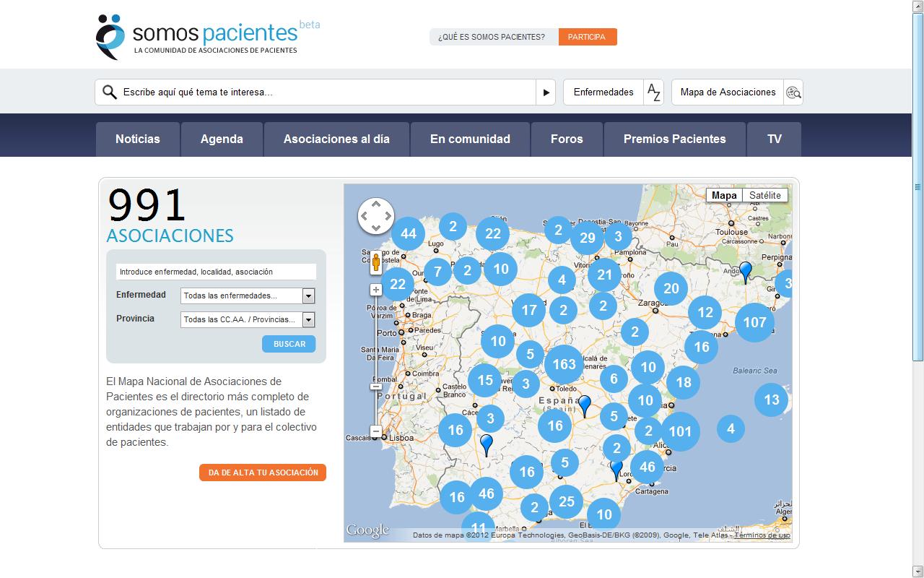
Task: Click the browser vertical scrollbar thumb
Action: coord(918,186)
